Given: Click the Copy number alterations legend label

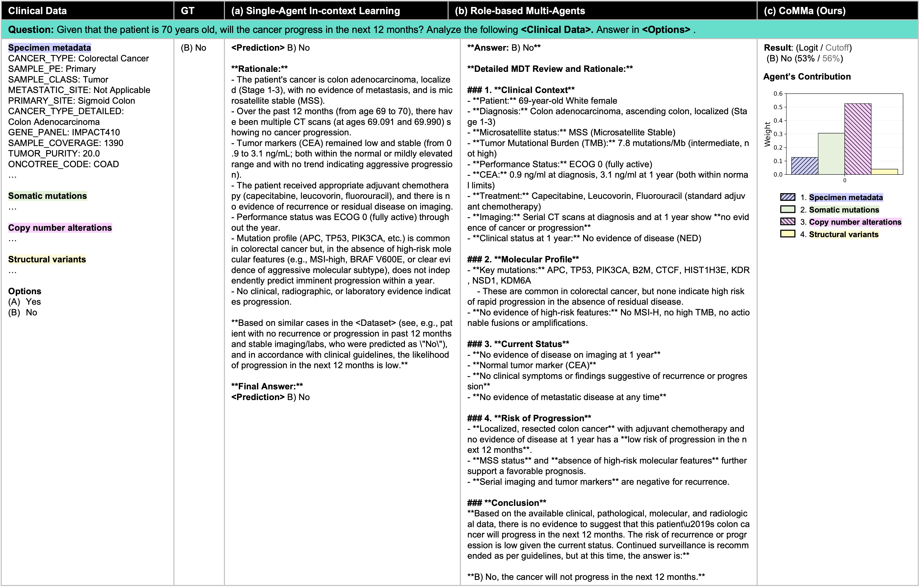Looking at the screenshot, I should (x=855, y=222).
